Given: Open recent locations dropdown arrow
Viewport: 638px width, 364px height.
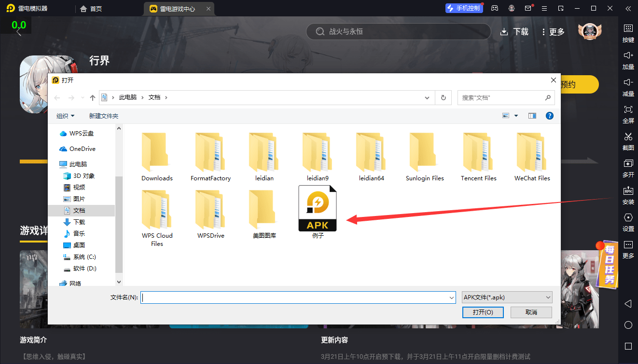Looking at the screenshot, I should [82, 98].
